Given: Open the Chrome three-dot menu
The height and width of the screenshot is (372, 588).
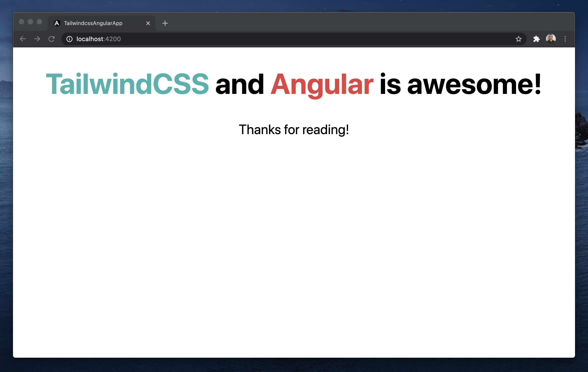Looking at the screenshot, I should tap(565, 39).
